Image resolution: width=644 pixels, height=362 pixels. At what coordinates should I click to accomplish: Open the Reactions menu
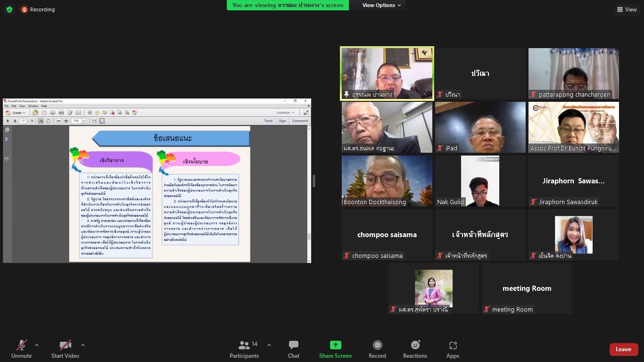click(x=415, y=349)
